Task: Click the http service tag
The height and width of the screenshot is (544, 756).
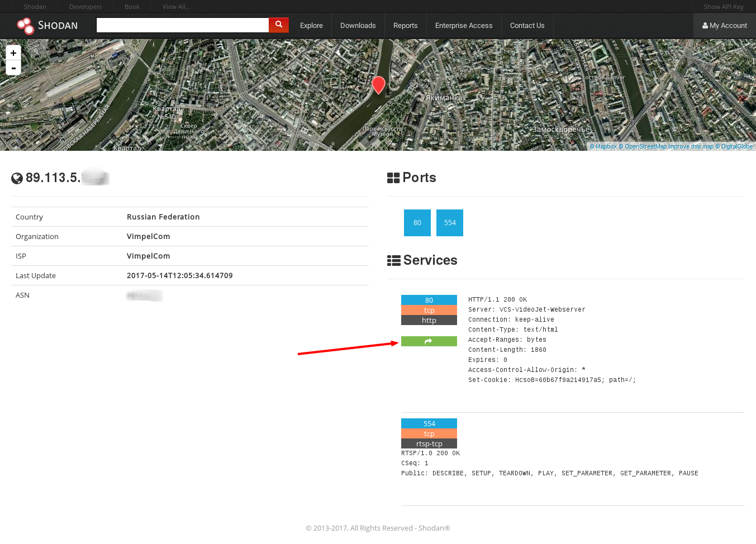Action: (429, 320)
